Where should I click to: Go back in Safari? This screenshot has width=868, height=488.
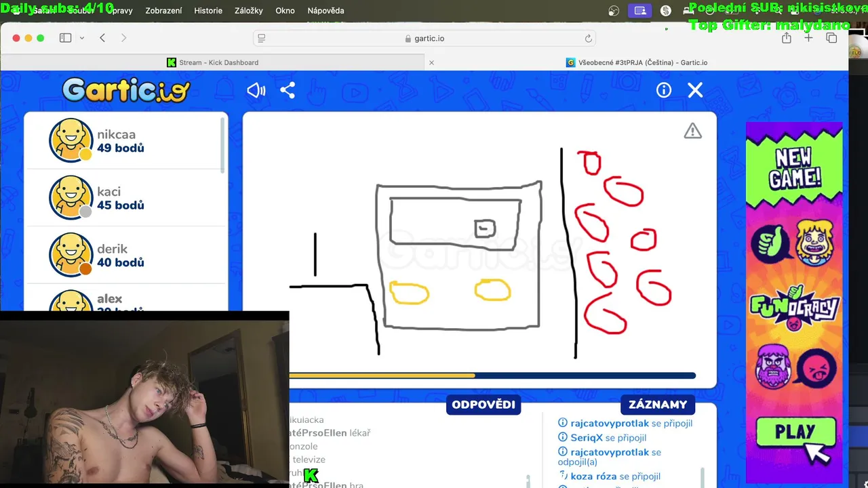pyautogui.click(x=102, y=38)
